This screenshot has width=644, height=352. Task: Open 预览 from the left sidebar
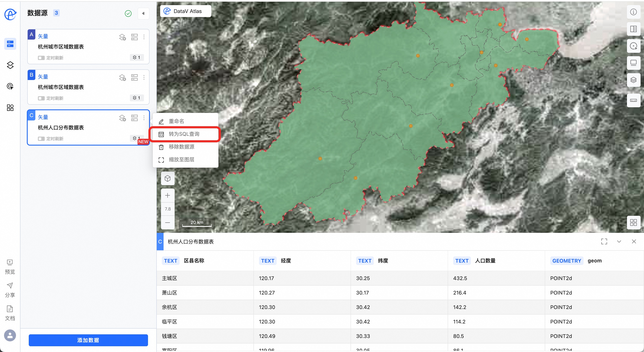pyautogui.click(x=10, y=266)
